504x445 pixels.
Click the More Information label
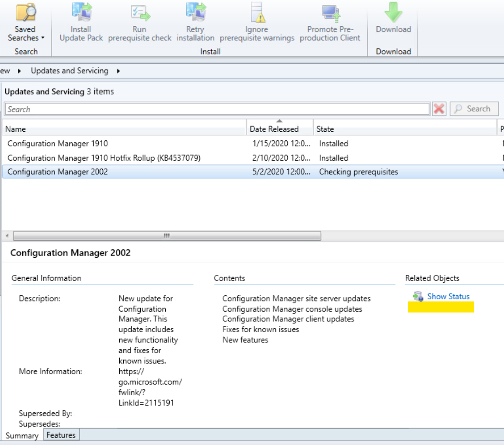[50, 371]
